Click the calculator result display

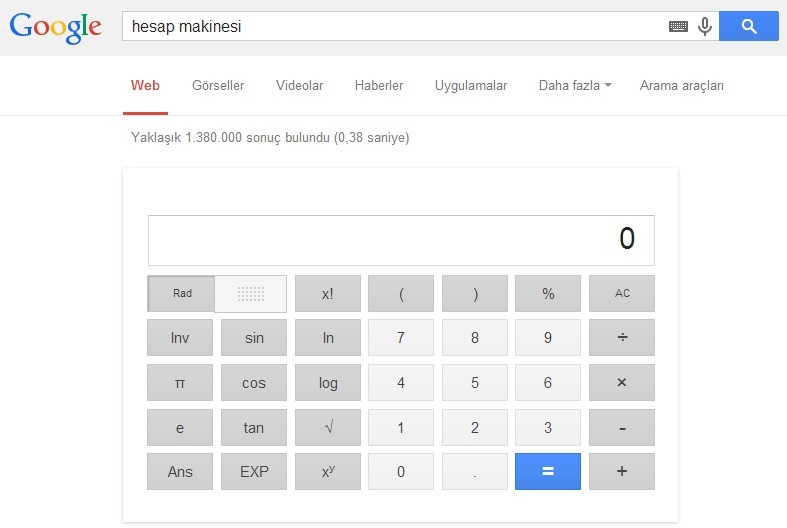(401, 240)
